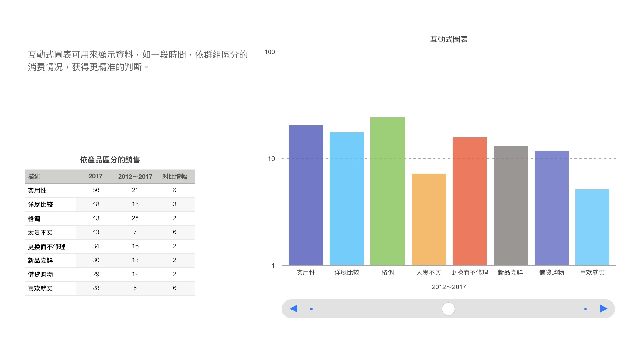The image size is (644, 362).
Task: Select cell with value 25
Action: tap(135, 218)
